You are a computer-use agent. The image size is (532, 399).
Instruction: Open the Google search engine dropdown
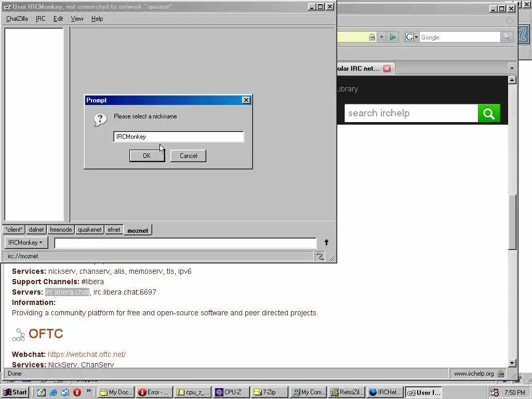(411, 37)
